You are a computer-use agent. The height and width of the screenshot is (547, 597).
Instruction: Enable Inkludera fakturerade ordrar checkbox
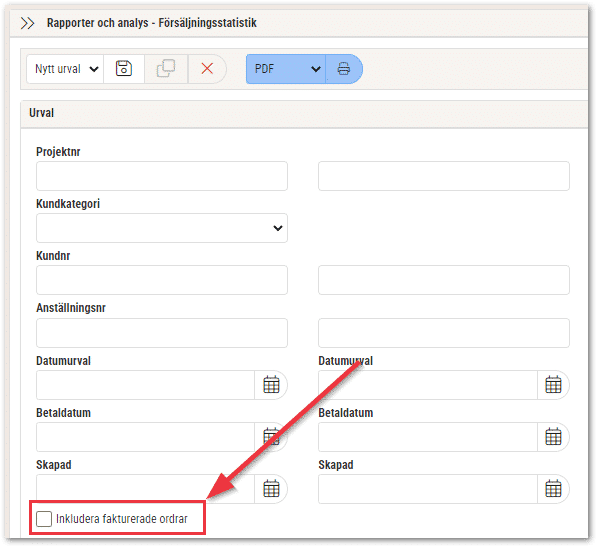pyautogui.click(x=44, y=519)
